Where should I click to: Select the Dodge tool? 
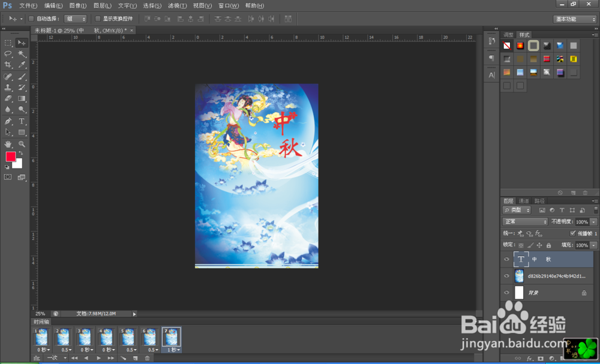pos(22,109)
